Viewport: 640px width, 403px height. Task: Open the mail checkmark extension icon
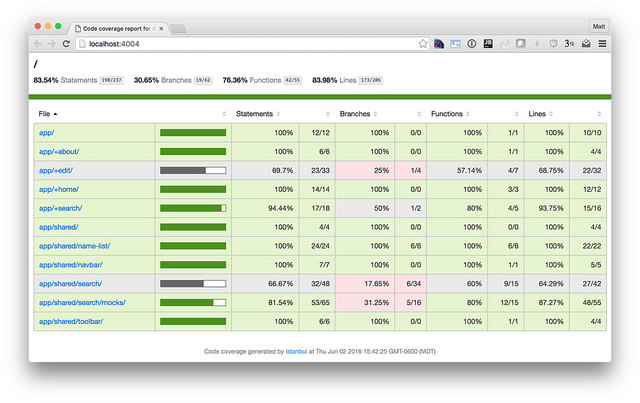pos(586,44)
